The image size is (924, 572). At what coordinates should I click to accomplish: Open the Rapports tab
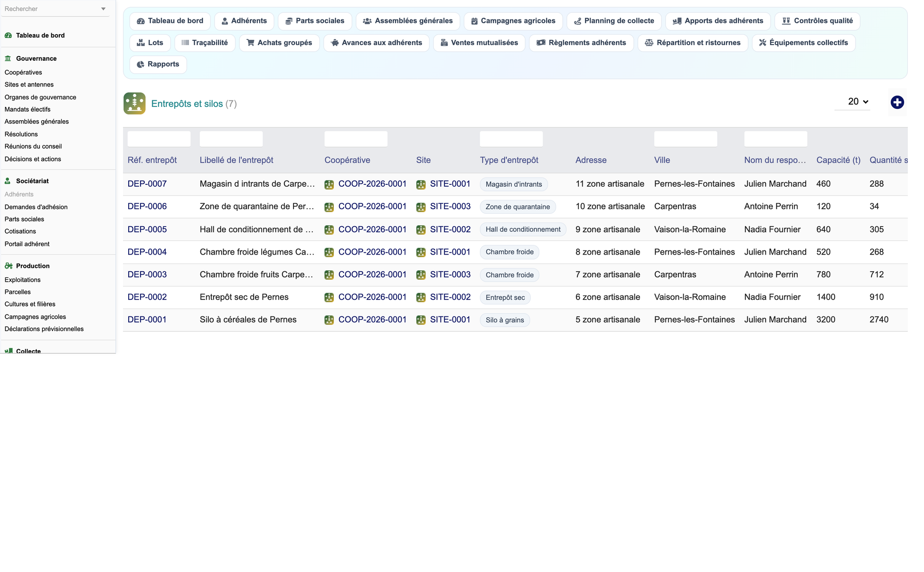click(158, 64)
